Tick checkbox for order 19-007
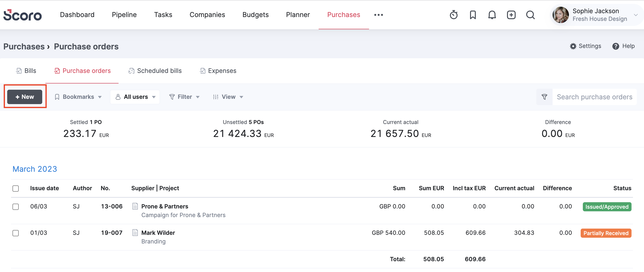This screenshot has width=644, height=272. pos(16,233)
